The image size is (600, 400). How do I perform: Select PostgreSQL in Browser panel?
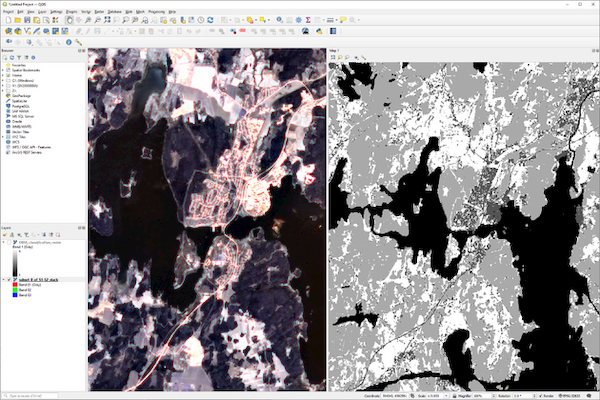click(x=20, y=106)
